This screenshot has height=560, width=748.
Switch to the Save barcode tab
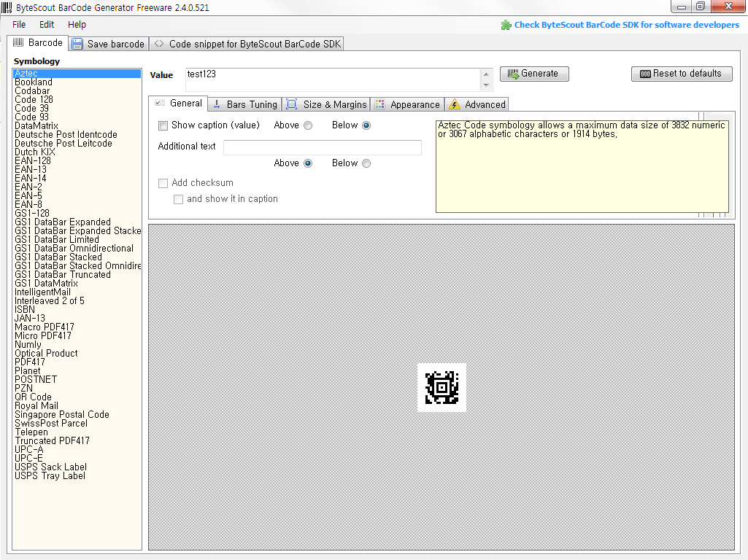point(108,44)
